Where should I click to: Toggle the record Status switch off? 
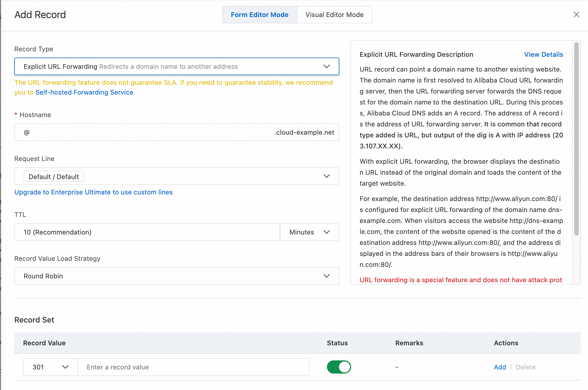339,367
